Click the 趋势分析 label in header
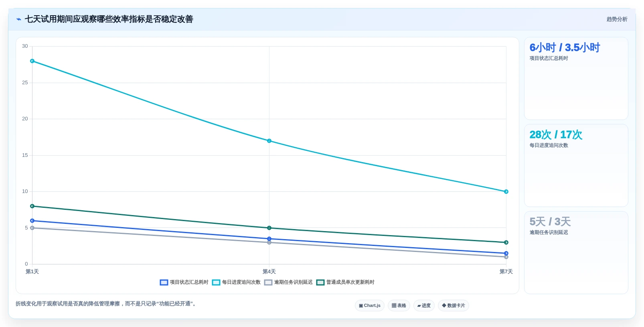Image resolution: width=644 pixels, height=327 pixels. click(x=617, y=19)
